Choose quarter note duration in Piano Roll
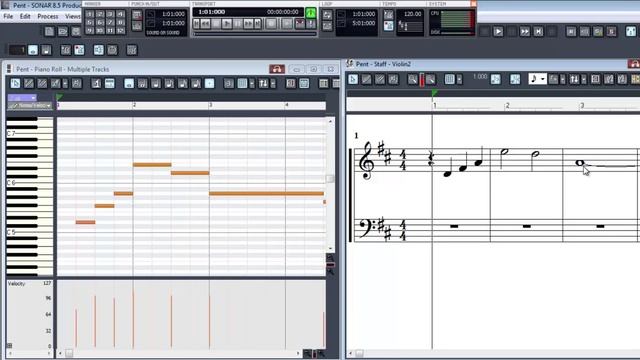This screenshot has width=640, height=360. pyautogui.click(x=156, y=83)
